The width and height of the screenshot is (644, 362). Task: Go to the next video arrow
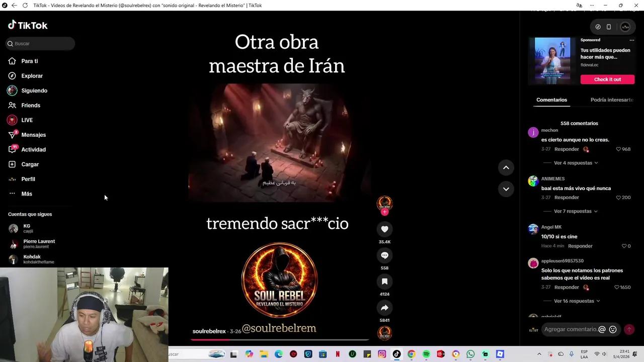click(506, 189)
